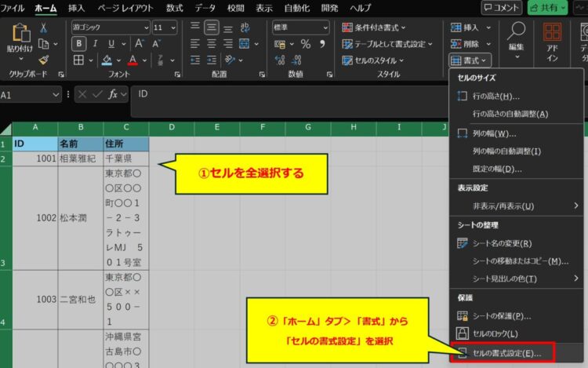Open the number format dropdown 標準
This screenshot has height=368, width=588.
pyautogui.click(x=301, y=27)
